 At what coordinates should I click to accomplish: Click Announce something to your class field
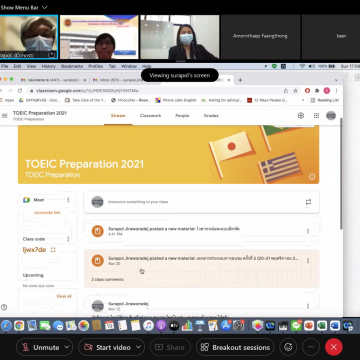201,202
